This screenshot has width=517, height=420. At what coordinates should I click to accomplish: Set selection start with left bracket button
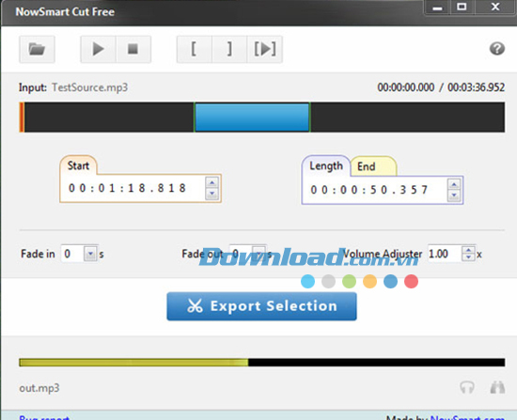click(195, 49)
